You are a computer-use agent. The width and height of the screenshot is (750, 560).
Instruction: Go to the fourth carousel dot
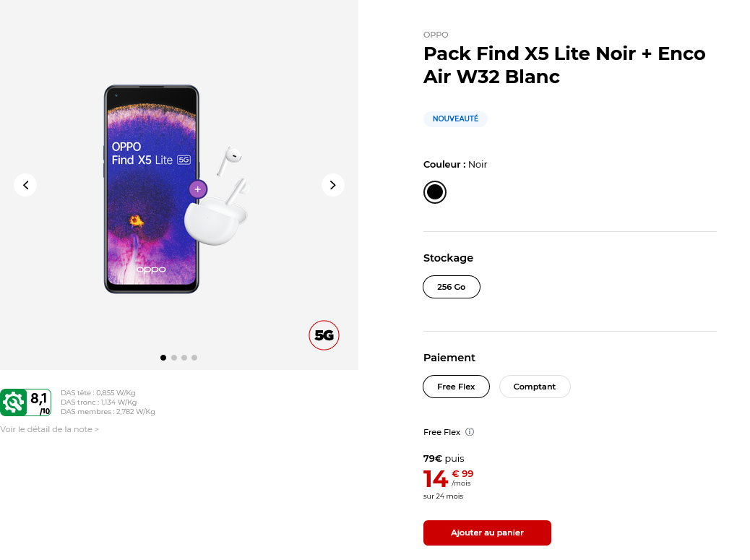[x=194, y=358]
